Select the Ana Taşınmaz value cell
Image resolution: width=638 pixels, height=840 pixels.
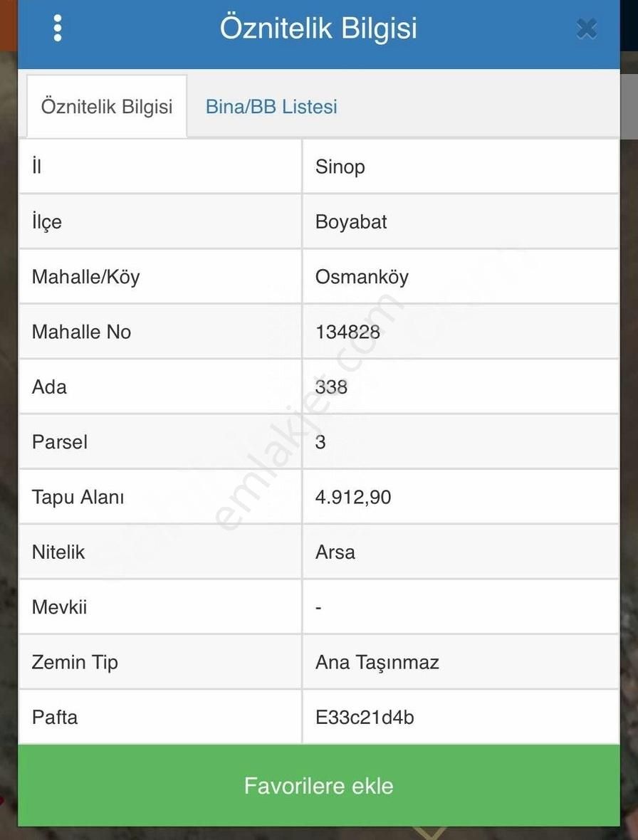click(x=461, y=662)
